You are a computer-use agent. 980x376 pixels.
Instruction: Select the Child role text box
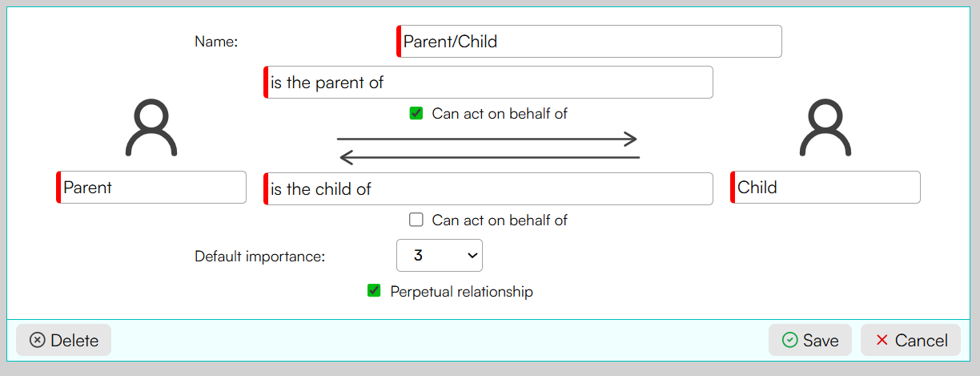click(825, 187)
